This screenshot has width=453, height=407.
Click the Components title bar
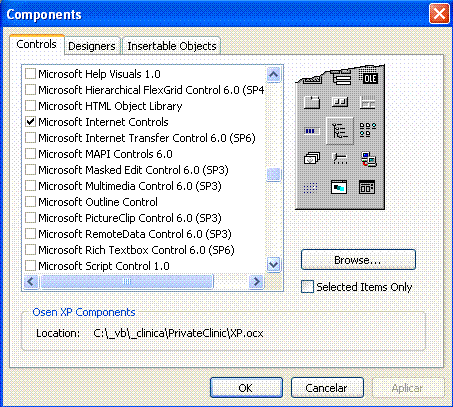pos(213,14)
